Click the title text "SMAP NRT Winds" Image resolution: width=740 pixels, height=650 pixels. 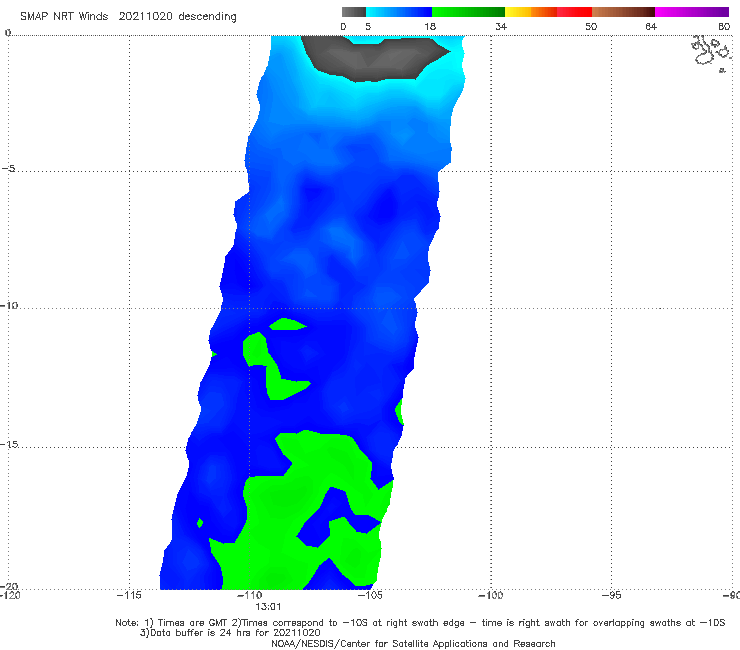coord(64,17)
